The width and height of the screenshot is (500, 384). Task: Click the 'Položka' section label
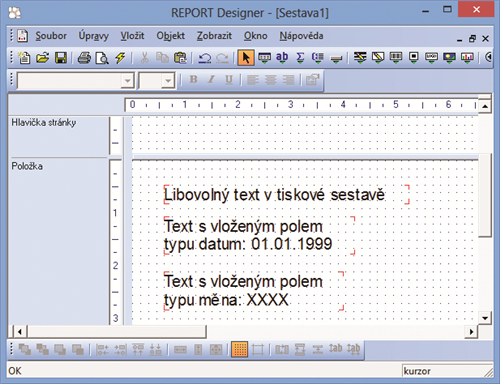point(27,166)
